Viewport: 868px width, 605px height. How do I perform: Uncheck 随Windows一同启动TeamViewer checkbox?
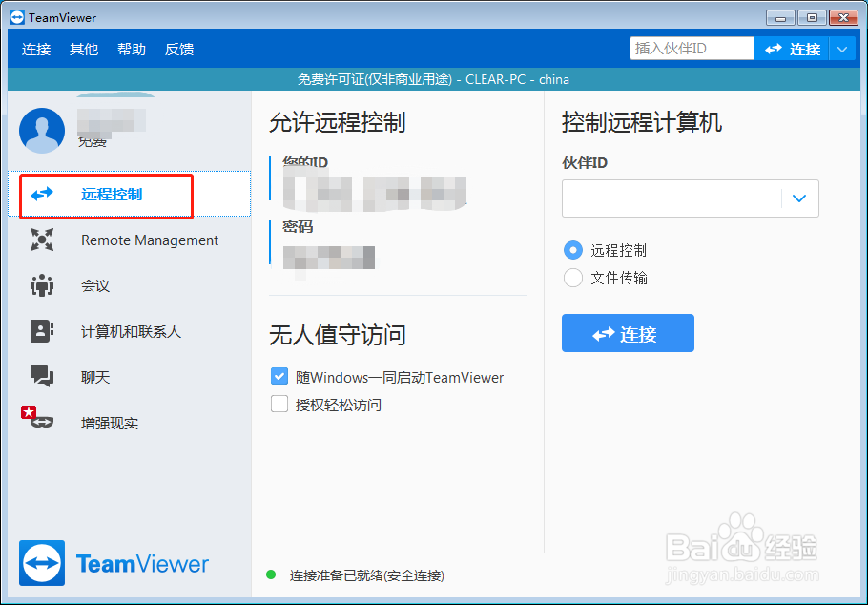pyautogui.click(x=279, y=376)
